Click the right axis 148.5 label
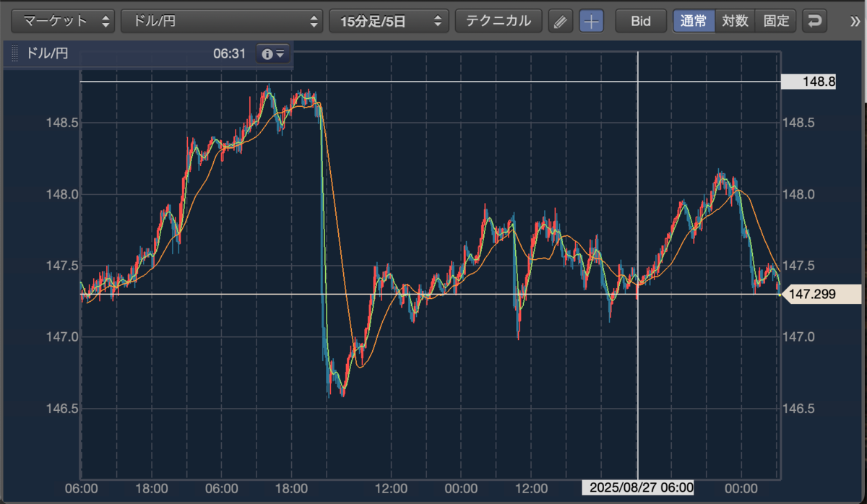This screenshot has width=867, height=504. pyautogui.click(x=798, y=123)
